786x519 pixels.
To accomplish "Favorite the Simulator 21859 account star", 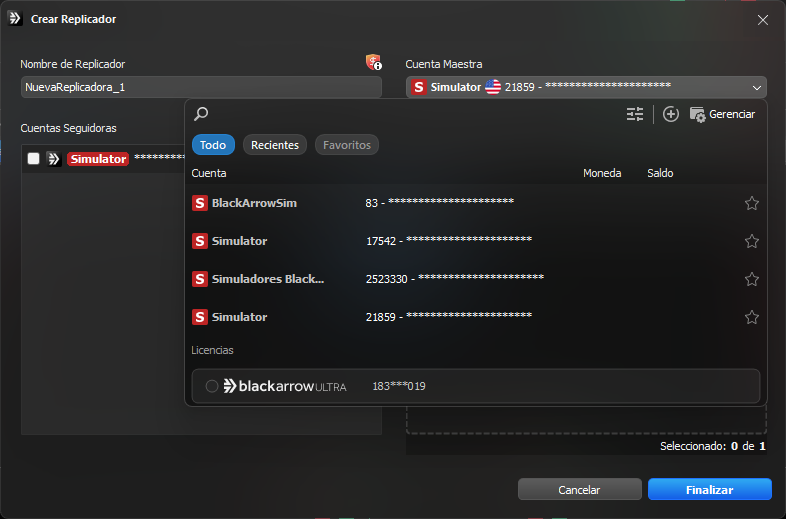I will (x=751, y=317).
